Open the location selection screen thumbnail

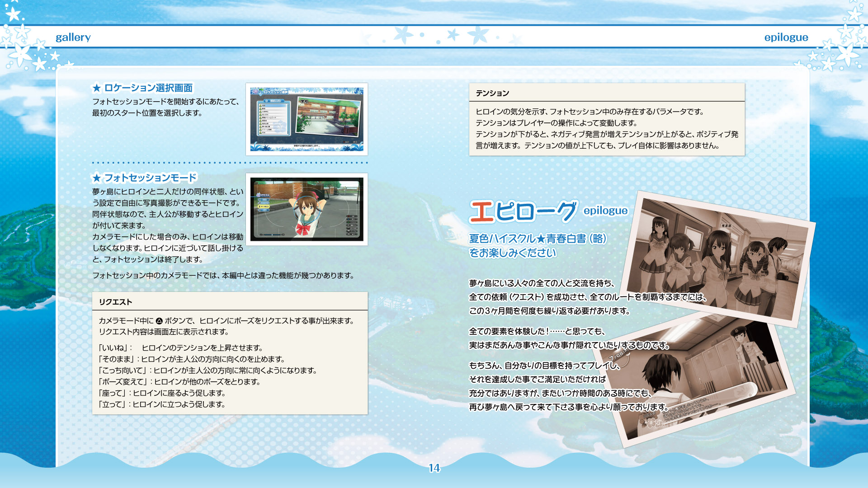pyautogui.click(x=307, y=119)
